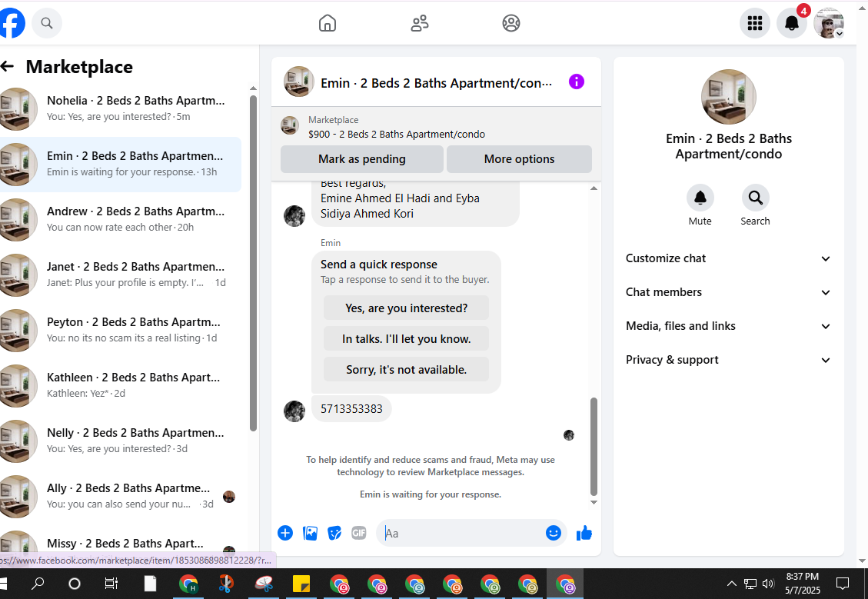Open Peyton conversation
The width and height of the screenshot is (868, 599).
[x=121, y=331]
